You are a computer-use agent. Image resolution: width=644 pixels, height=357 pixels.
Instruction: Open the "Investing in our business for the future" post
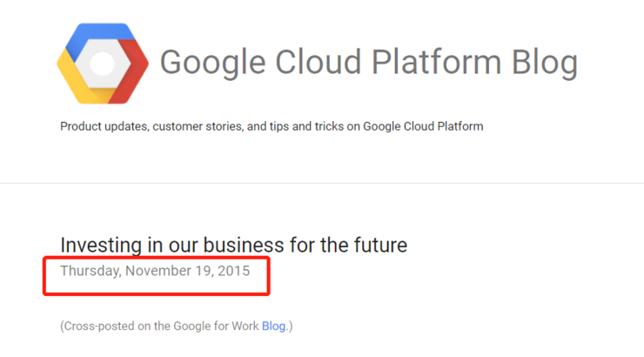[x=234, y=246]
